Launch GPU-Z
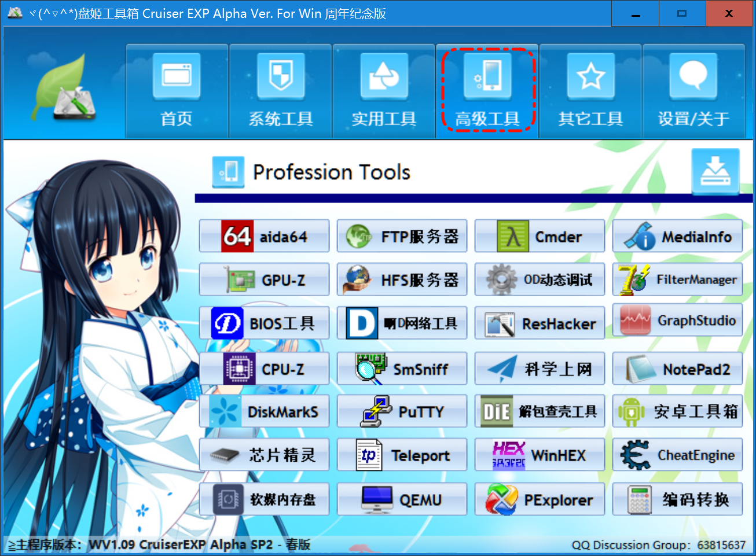The image size is (756, 556). [264, 279]
